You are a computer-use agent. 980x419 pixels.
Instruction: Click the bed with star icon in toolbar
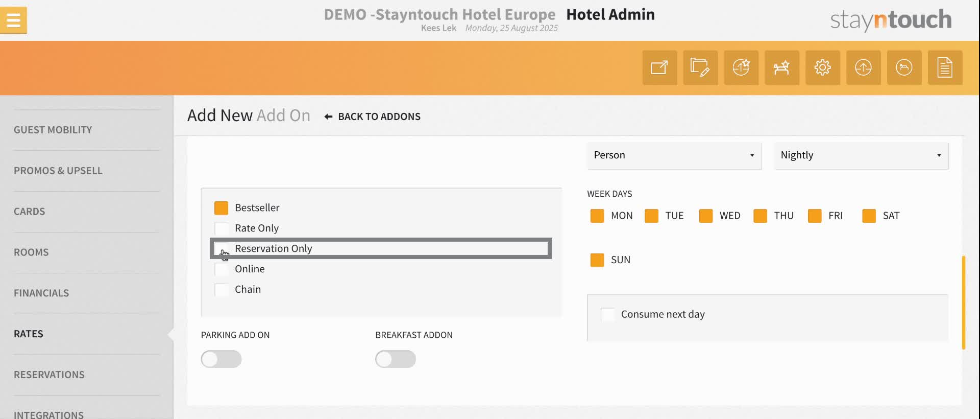782,67
